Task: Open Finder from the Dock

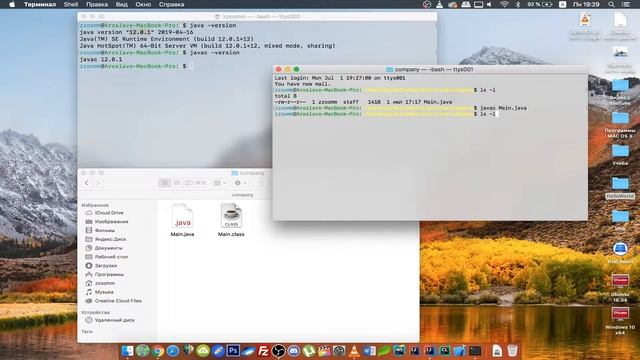Action: pos(127,351)
